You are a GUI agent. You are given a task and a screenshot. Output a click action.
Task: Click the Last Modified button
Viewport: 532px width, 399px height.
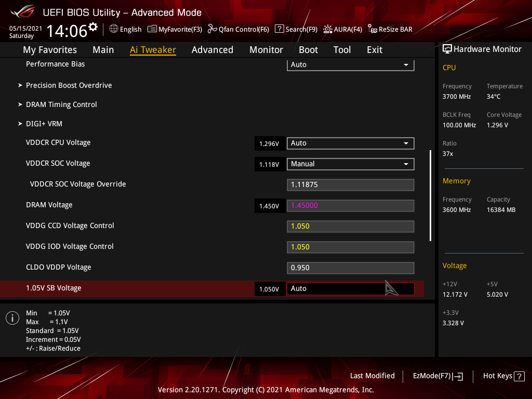[x=372, y=376]
